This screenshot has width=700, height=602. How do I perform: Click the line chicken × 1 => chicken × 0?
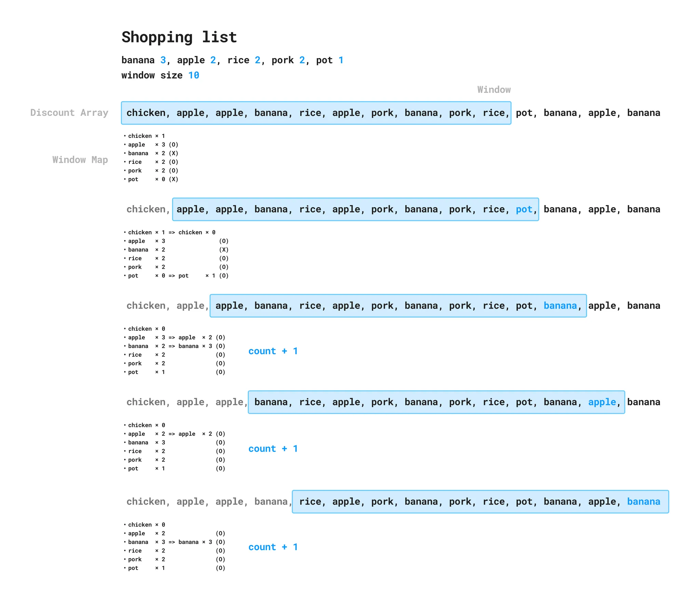[x=171, y=232]
